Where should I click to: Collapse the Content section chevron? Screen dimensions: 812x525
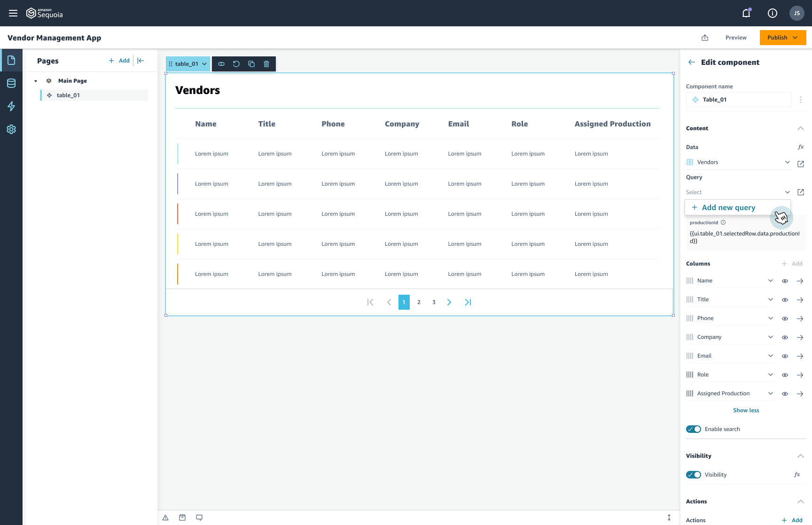coord(801,128)
